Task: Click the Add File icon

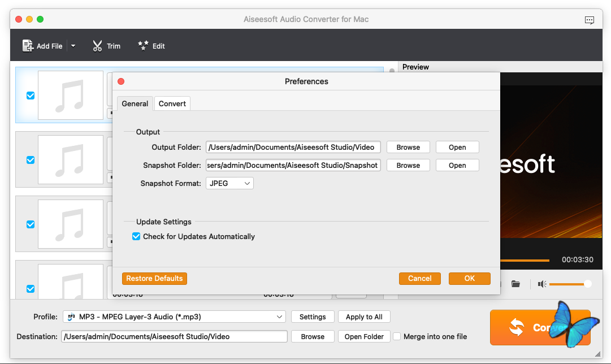Action: point(28,46)
